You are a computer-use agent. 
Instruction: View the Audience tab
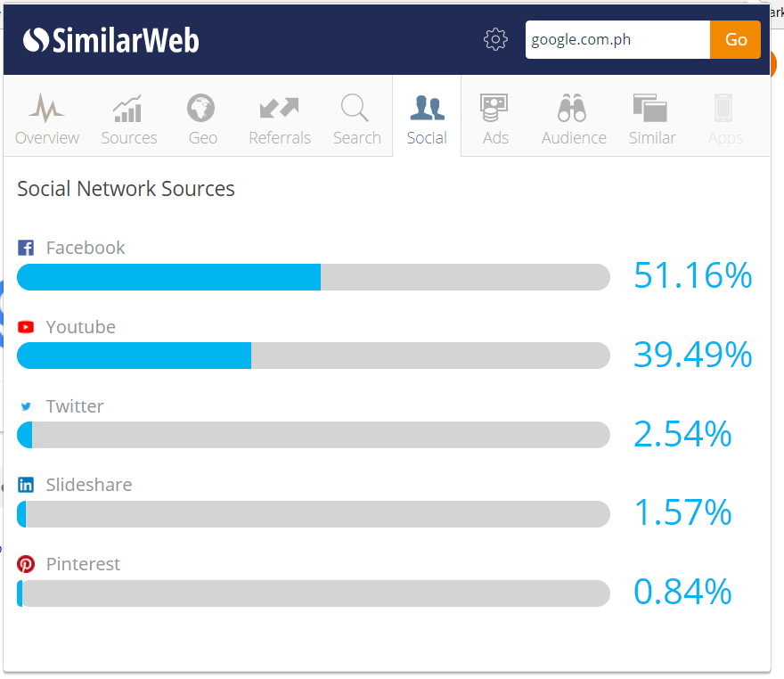coord(574,119)
